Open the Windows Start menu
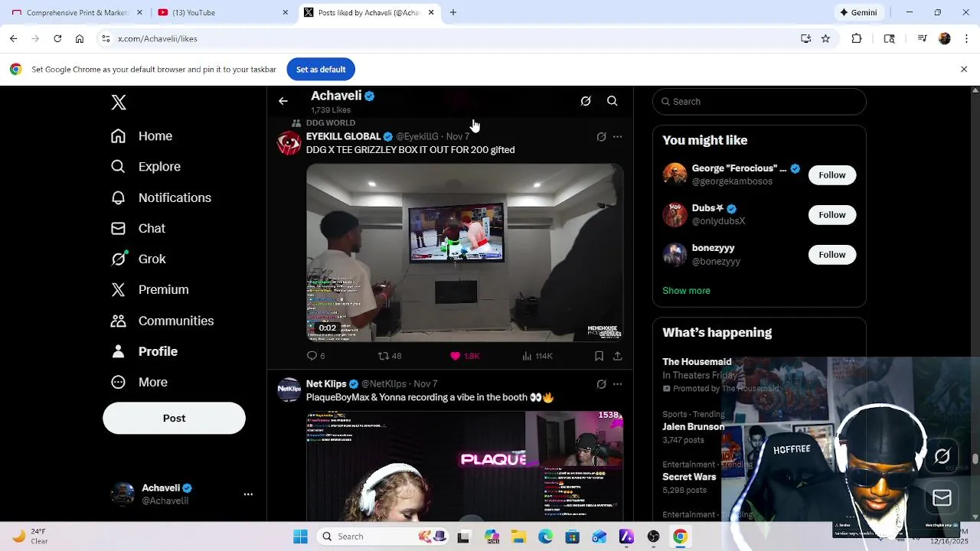Image resolution: width=980 pixels, height=551 pixels. click(300, 536)
